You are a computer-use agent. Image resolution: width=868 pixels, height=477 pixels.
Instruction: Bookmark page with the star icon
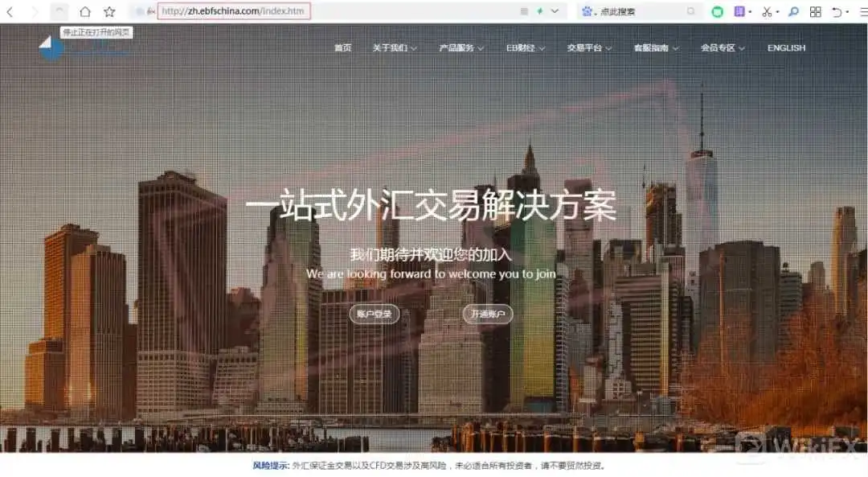(x=109, y=11)
